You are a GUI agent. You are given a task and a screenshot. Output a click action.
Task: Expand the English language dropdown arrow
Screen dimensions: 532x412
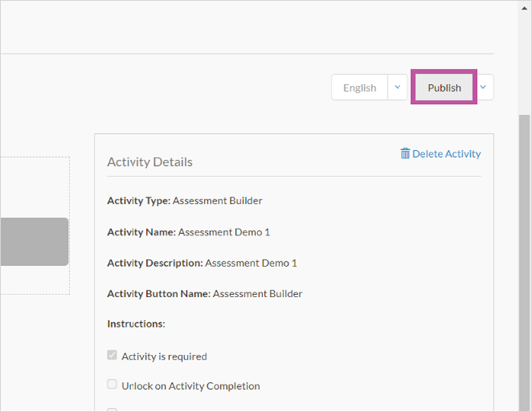397,88
